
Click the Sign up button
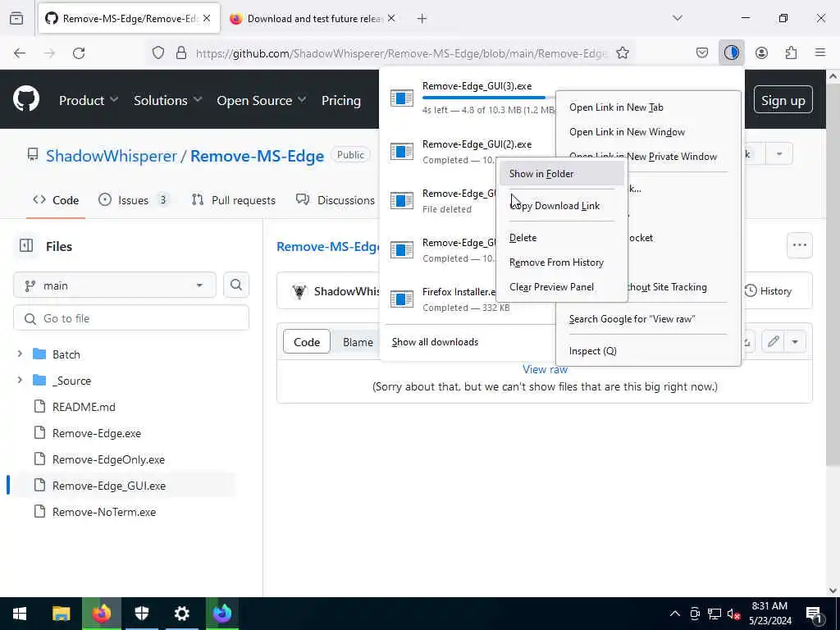coord(783,100)
